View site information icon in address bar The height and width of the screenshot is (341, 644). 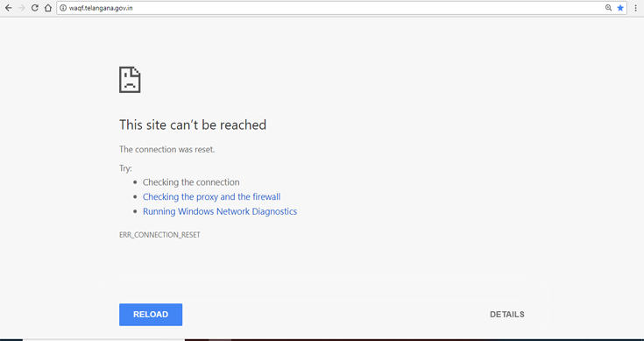click(63, 8)
